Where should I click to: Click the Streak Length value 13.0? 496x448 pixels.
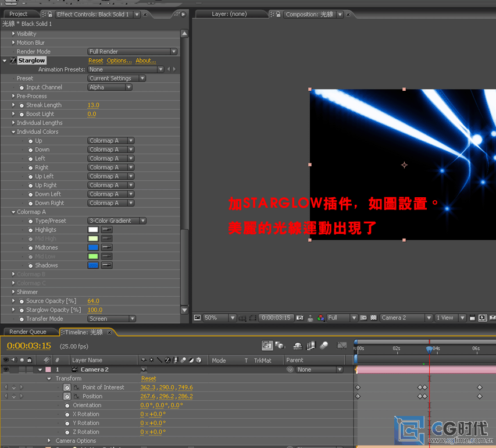pos(93,105)
